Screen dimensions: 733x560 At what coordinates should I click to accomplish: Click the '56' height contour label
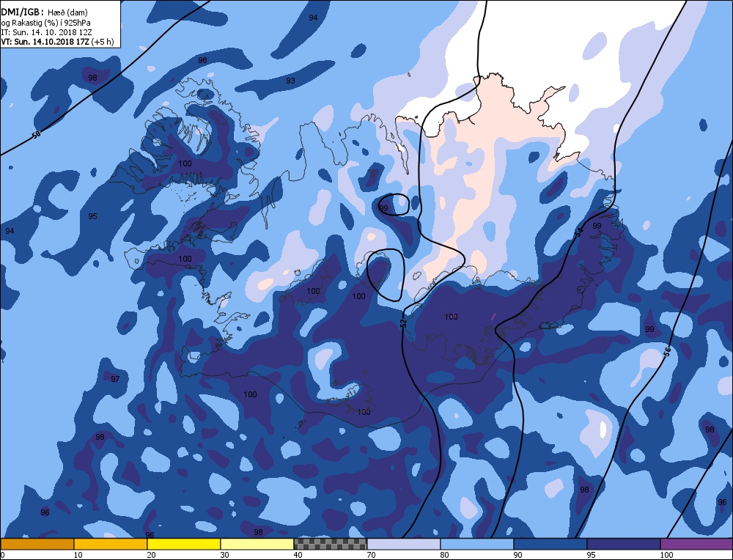pos(667,351)
